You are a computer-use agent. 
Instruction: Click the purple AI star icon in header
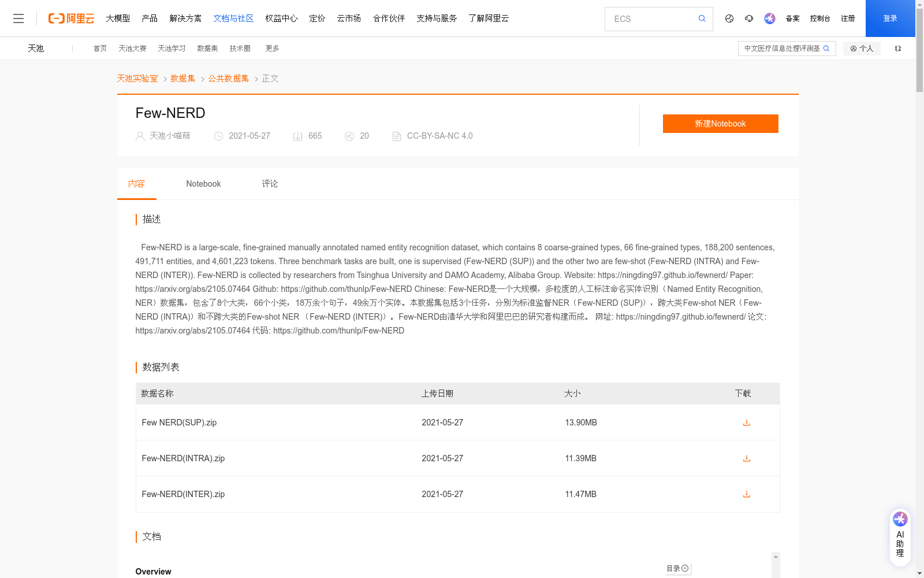click(x=770, y=18)
